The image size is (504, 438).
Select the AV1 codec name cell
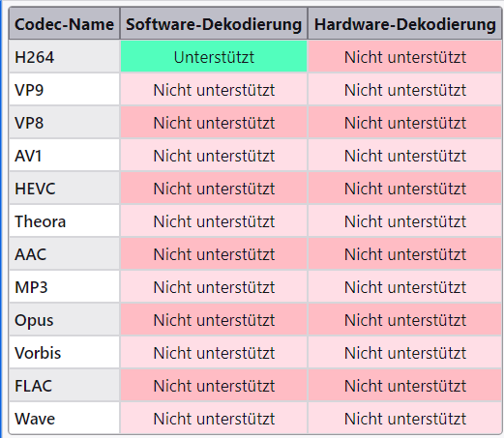coord(64,156)
